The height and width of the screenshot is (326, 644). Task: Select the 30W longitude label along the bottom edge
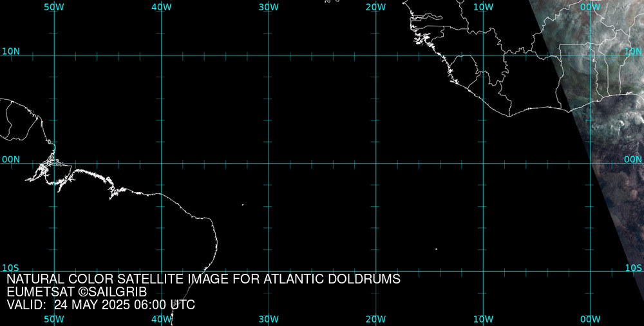pyautogui.click(x=269, y=319)
